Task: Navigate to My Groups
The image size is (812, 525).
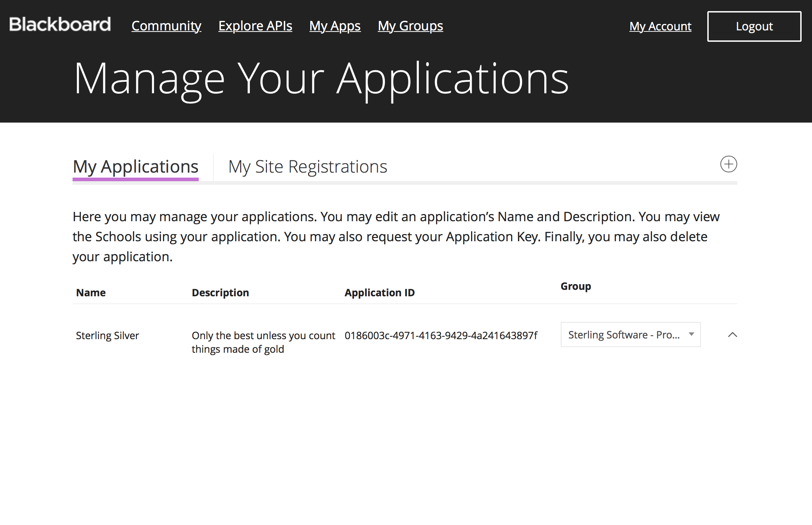Action: (410, 26)
